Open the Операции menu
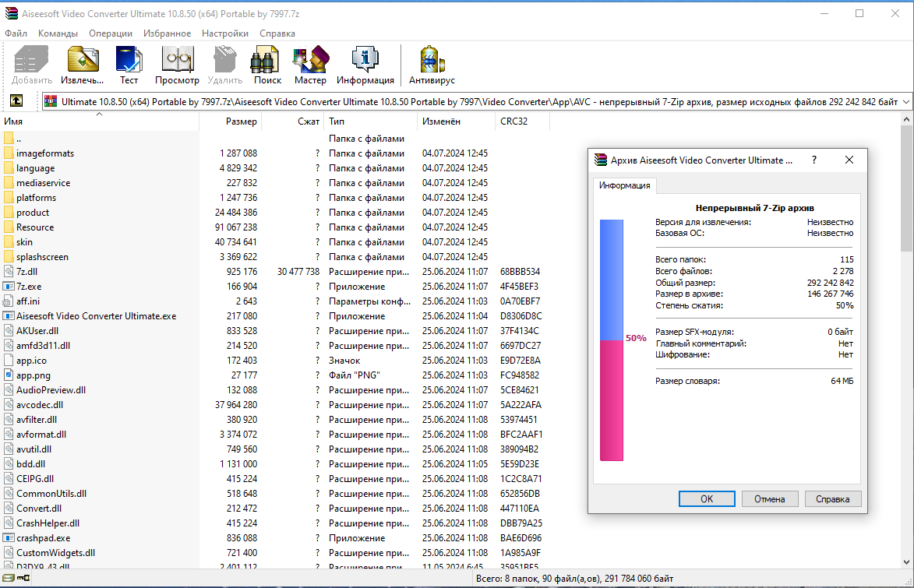This screenshot has width=914, height=588. point(111,33)
